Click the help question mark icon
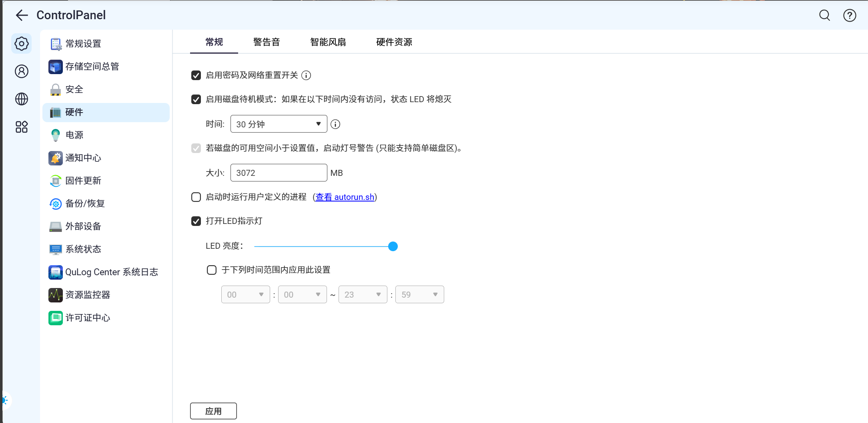The image size is (868, 423). coord(849,15)
